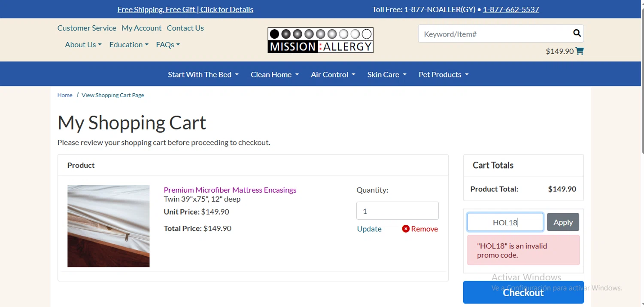The height and width of the screenshot is (307, 644).
Task: Click the Toll Free 1-877-NOALLER(GY) text
Action: (424, 9)
